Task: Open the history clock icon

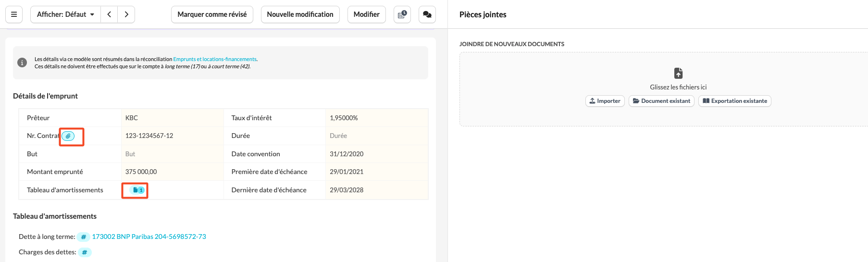Action: pos(402,14)
